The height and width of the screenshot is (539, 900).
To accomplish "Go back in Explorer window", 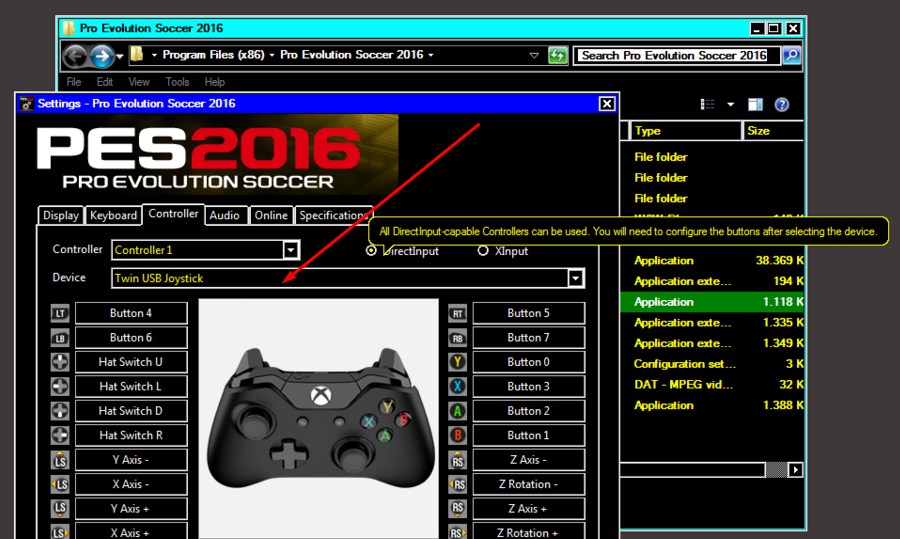I will click(75, 56).
